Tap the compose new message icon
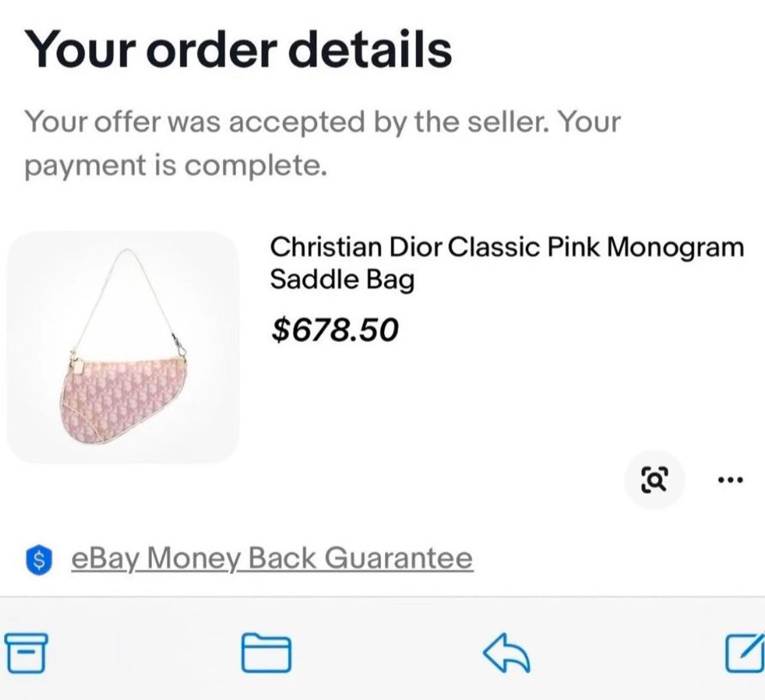Viewport: 765px width, 700px height. pyautogui.click(x=745, y=653)
